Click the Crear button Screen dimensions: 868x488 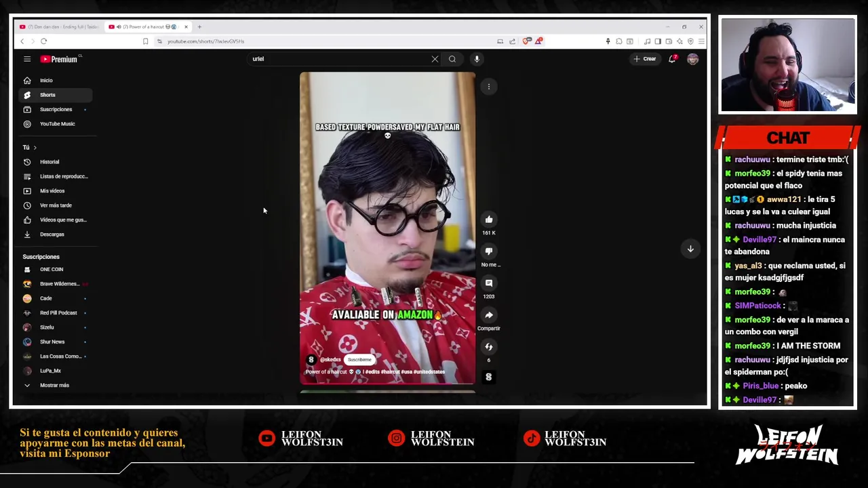[x=644, y=59]
